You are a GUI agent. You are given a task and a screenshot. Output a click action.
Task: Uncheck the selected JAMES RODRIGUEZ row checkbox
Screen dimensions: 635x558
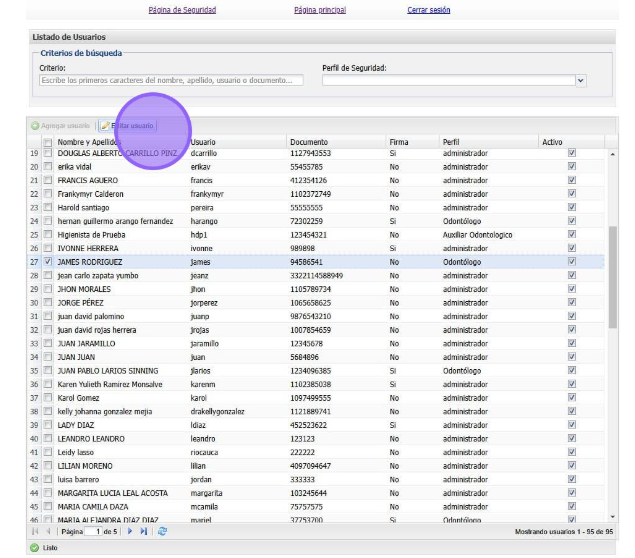point(47,261)
